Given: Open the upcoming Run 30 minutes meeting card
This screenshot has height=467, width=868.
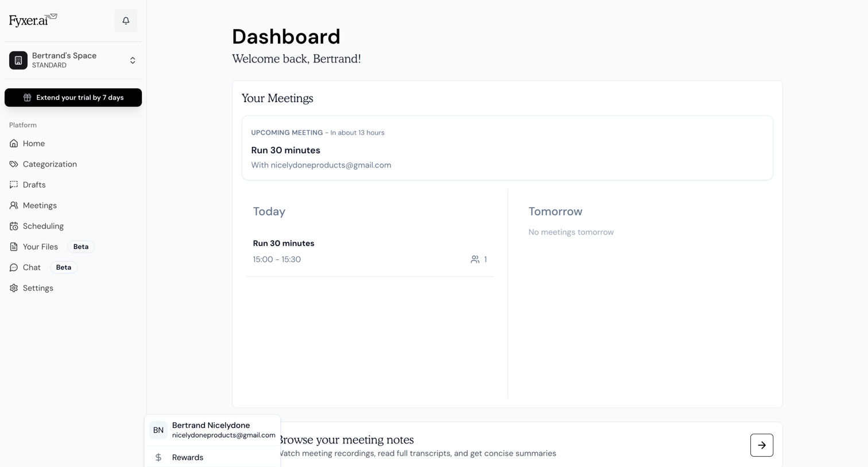Looking at the screenshot, I should coord(507,148).
